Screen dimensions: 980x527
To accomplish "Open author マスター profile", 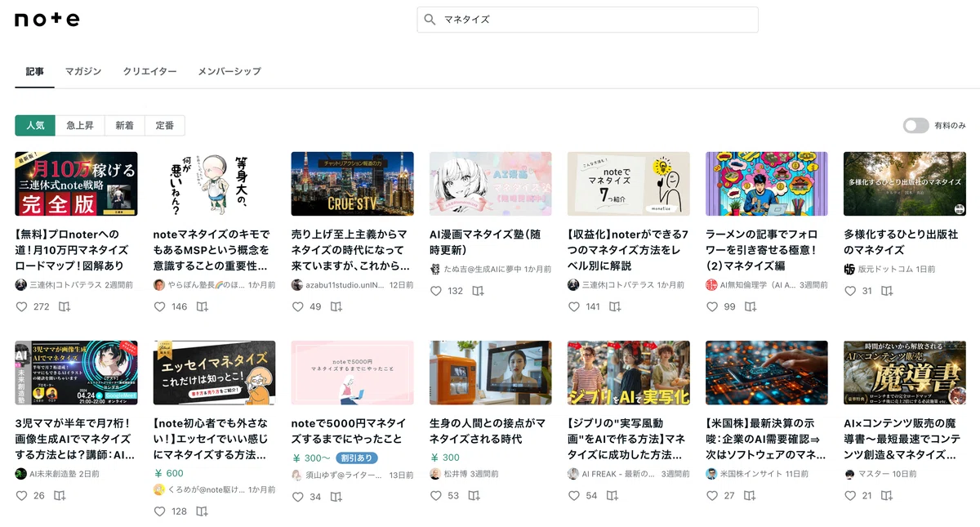I will [875, 474].
